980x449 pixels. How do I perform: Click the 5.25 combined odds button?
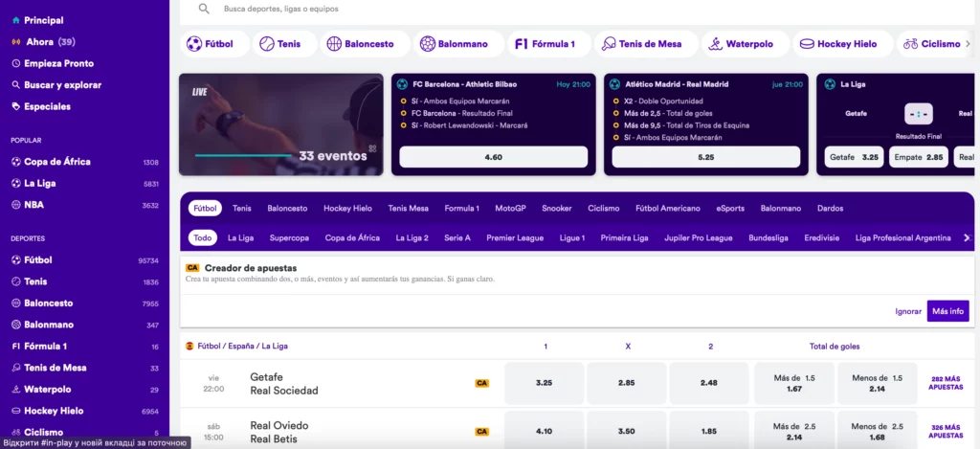pos(705,157)
